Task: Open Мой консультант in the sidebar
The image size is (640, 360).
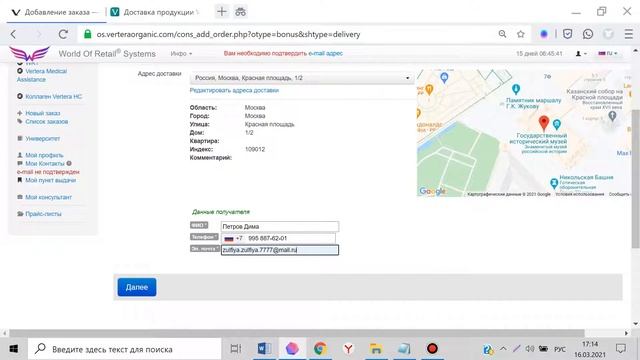Action: click(48, 197)
